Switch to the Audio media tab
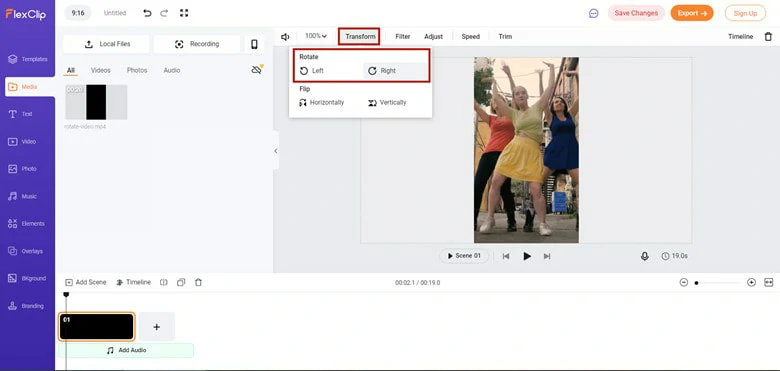Image resolution: width=780 pixels, height=371 pixels. [172, 71]
